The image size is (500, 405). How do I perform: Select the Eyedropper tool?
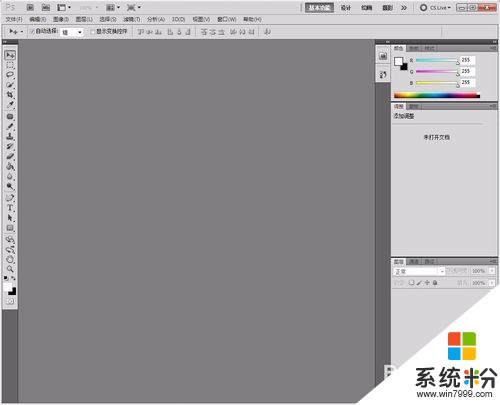[10, 105]
